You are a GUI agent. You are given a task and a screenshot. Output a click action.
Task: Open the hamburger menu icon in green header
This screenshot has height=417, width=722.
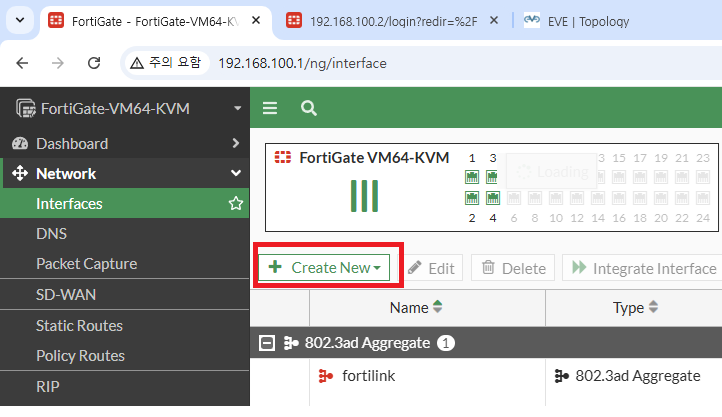click(x=270, y=108)
